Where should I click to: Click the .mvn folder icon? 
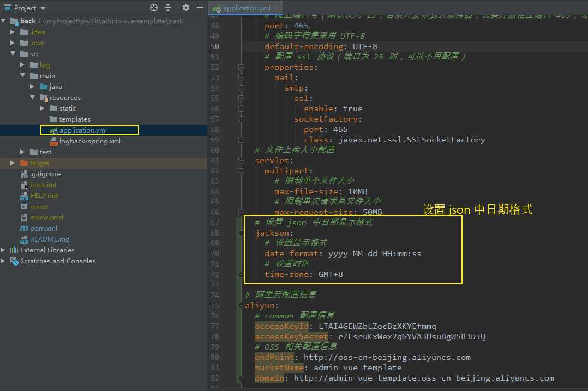(24, 43)
